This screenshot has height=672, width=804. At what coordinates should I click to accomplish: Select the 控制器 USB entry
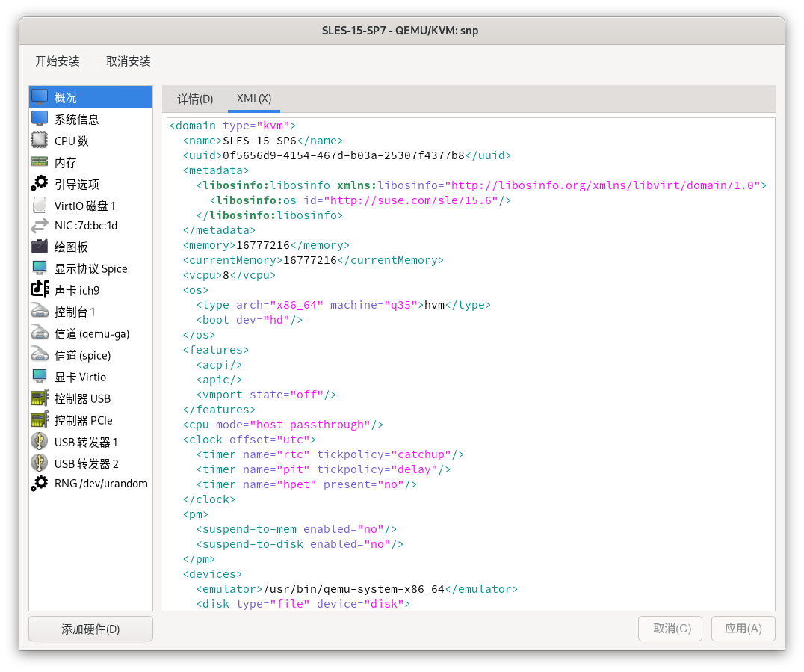(x=90, y=398)
